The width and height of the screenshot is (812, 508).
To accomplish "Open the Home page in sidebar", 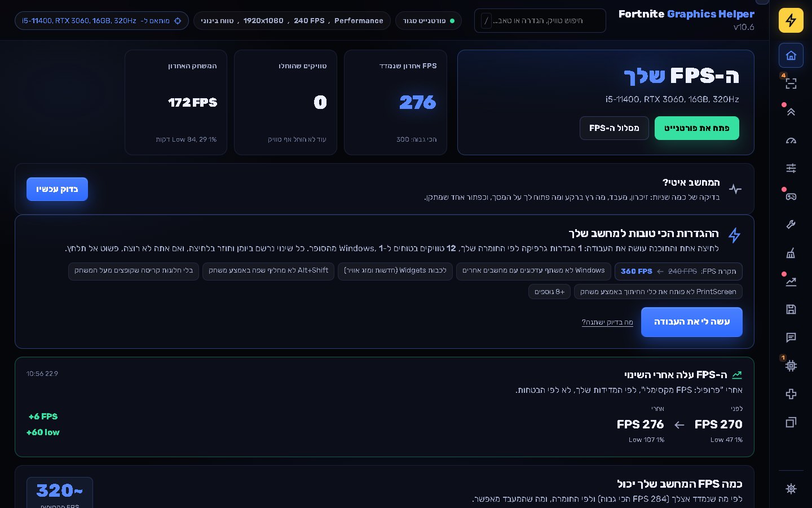I will 791,55.
